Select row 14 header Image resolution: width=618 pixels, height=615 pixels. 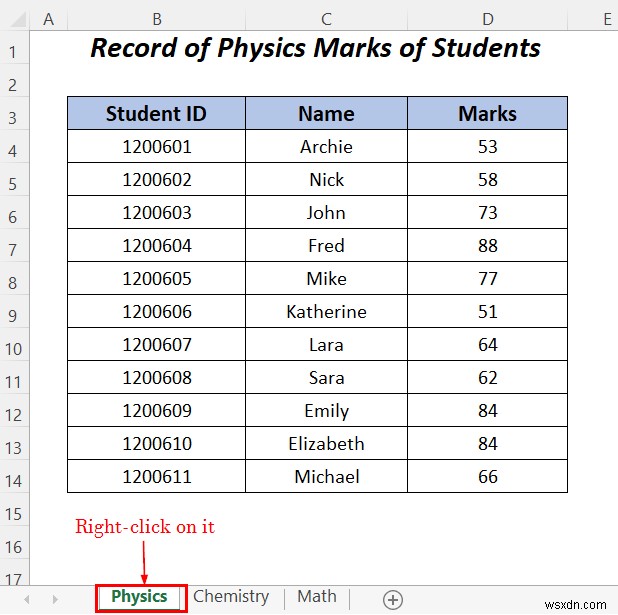[x=14, y=476]
